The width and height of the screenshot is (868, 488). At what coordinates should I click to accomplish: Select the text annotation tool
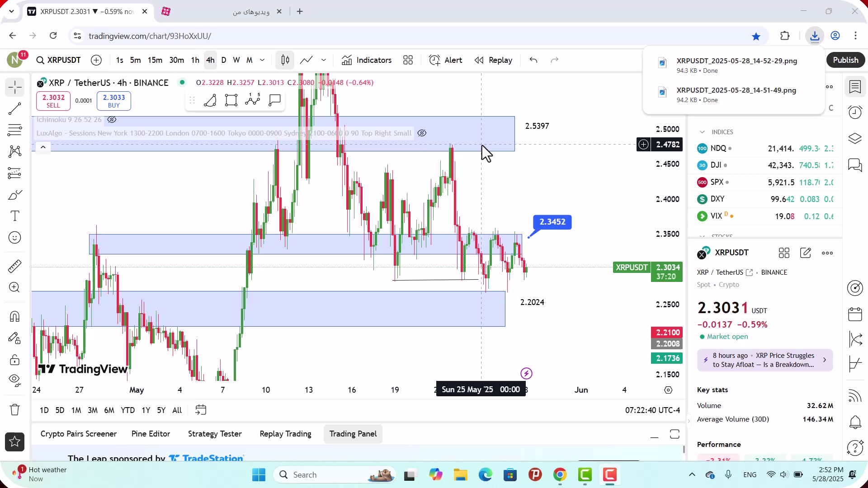(x=15, y=216)
